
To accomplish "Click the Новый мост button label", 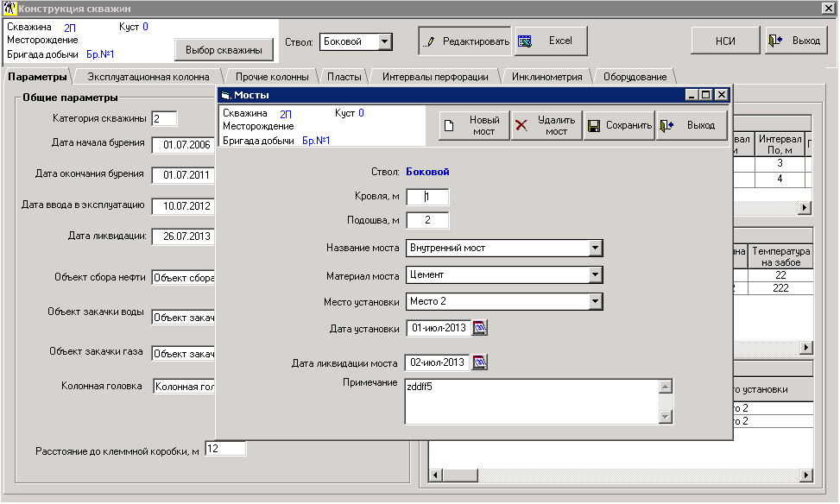I will [484, 126].
